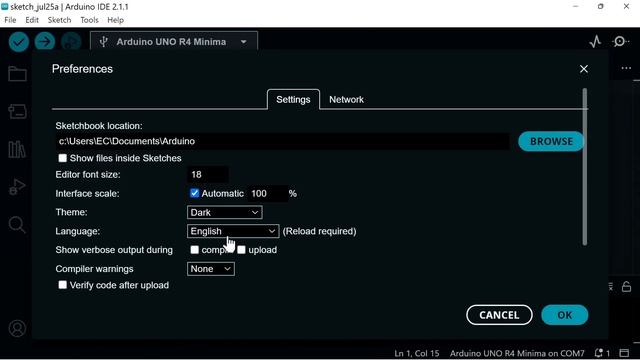Open the Library Manager sidebar icon
The height and width of the screenshot is (360, 640).
click(17, 149)
